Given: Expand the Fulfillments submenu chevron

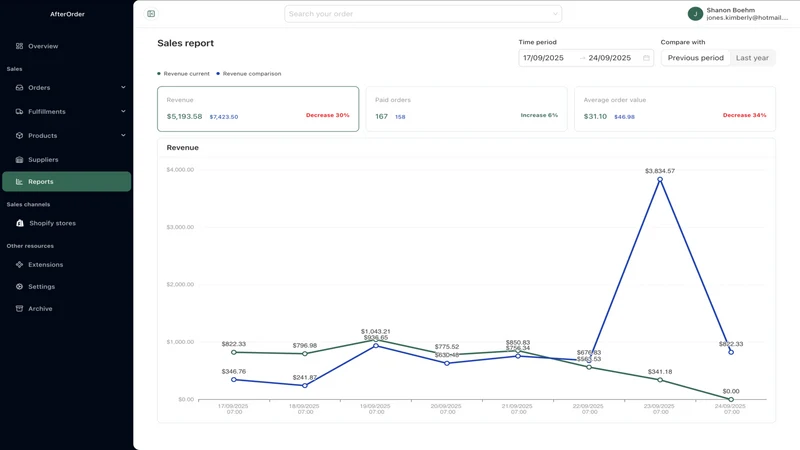Looking at the screenshot, I should pos(123,111).
